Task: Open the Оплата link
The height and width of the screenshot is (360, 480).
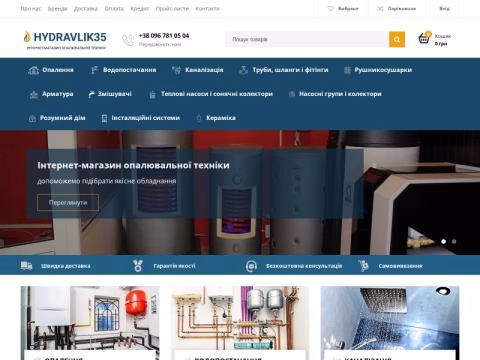Action: point(114,9)
